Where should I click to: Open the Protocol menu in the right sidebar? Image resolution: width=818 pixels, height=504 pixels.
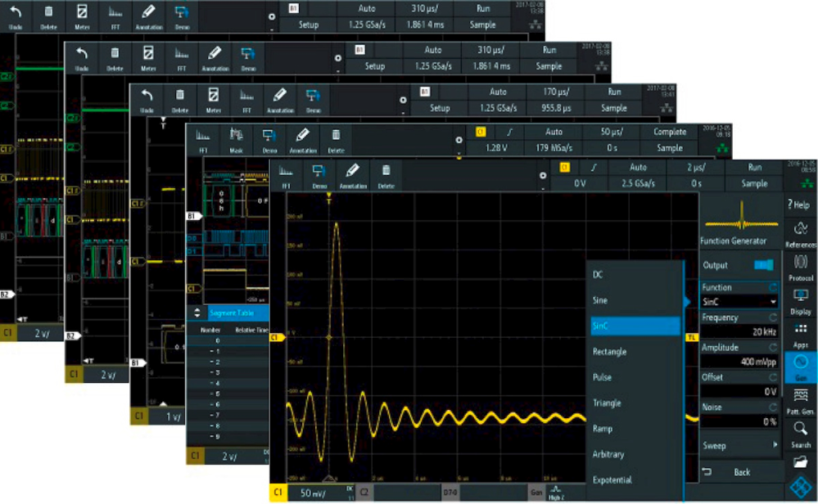tap(801, 268)
